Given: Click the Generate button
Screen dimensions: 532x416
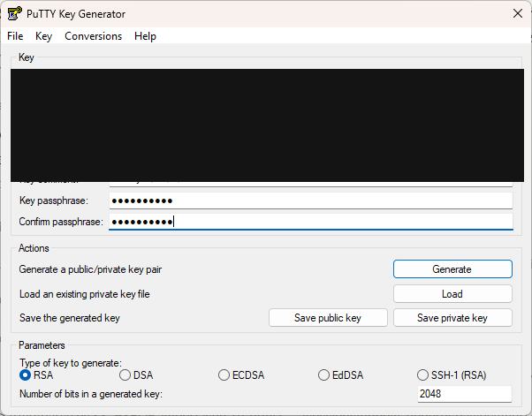Looking at the screenshot, I should (x=452, y=269).
